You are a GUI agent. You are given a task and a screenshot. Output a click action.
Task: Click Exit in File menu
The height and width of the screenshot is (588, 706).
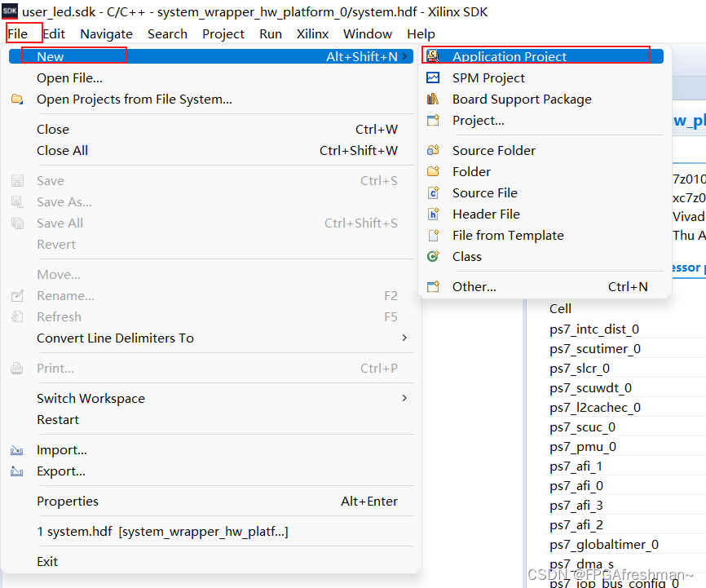point(210,561)
